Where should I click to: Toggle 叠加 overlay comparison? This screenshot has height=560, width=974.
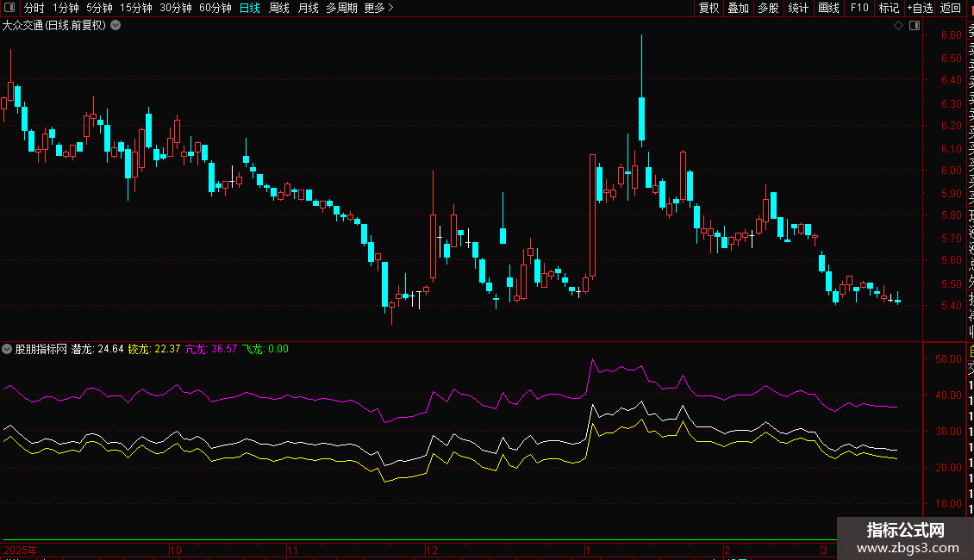tap(738, 8)
